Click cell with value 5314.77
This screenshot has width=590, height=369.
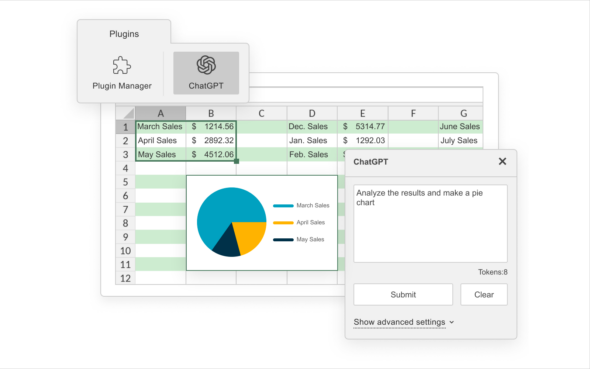pos(362,127)
